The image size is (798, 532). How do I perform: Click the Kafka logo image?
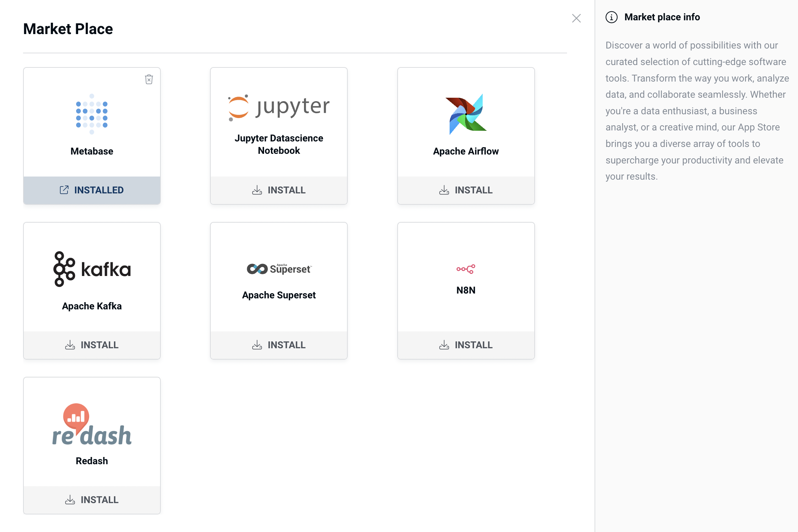point(92,269)
